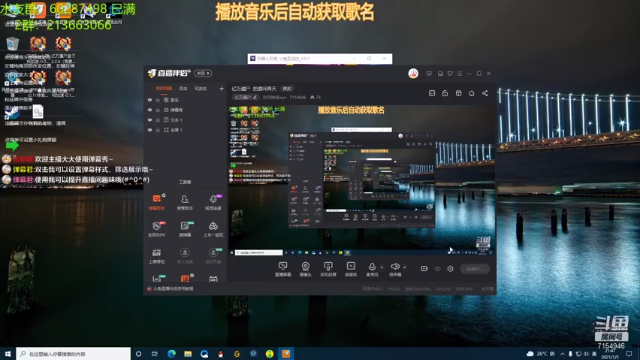Click the bell notification icon above the preview
The height and width of the screenshot is (360, 640).
point(471,93)
